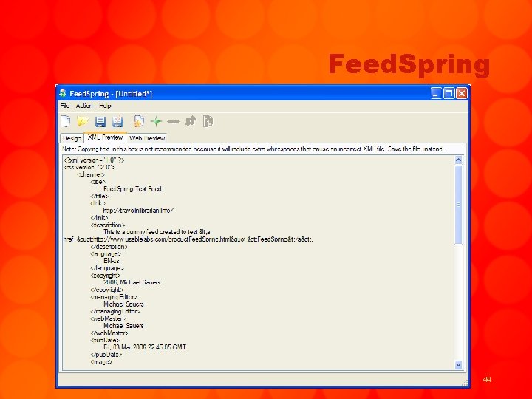The width and height of the screenshot is (532, 399).
Task: Close the FeedSpring window
Action: point(461,93)
